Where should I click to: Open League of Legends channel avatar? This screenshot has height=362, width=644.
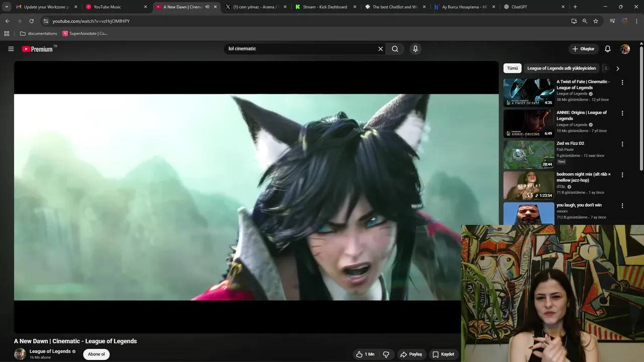20,354
